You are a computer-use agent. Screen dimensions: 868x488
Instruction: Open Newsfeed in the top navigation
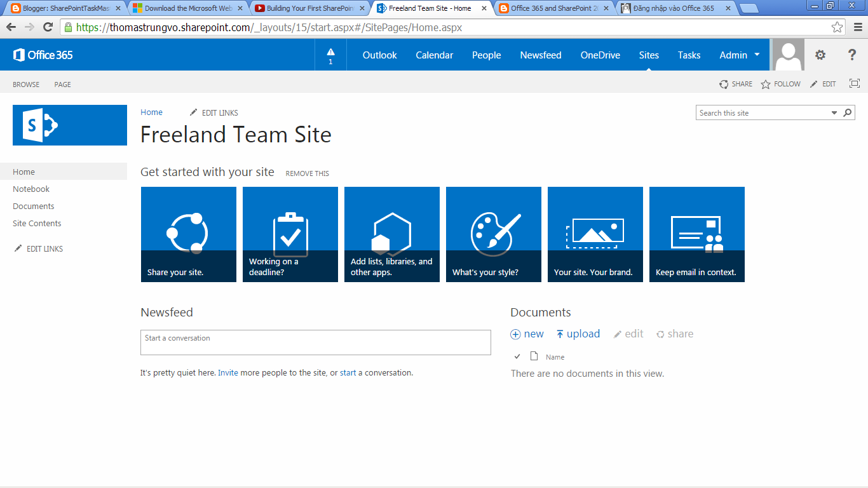pos(541,55)
